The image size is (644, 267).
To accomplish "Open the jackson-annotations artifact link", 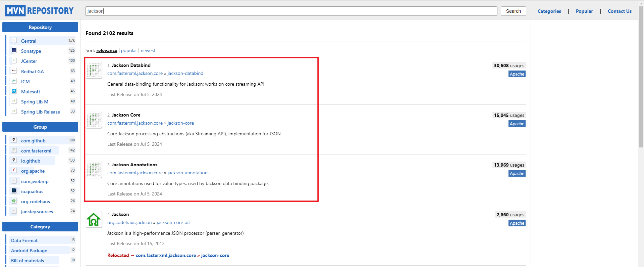I will 188,173.
